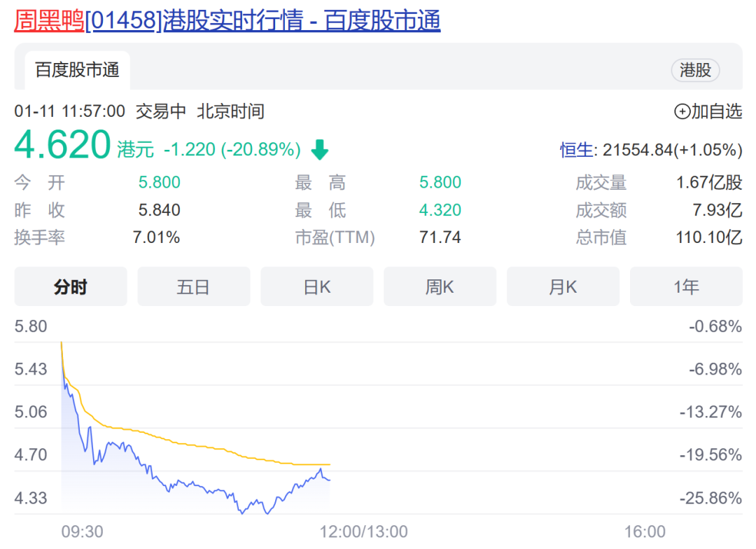Viewport: 756px width, 549px height.
Task: Click the 最低 value 4.320
Action: 440,210
